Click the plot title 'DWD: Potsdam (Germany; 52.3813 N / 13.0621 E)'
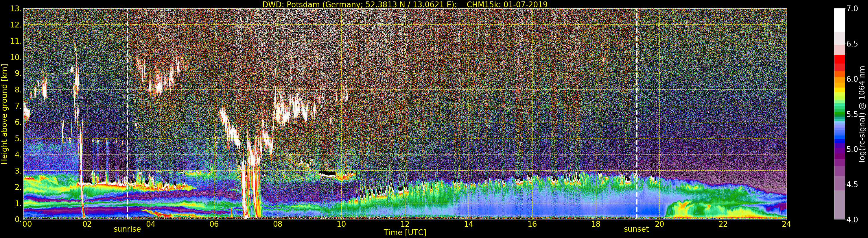Image resolution: width=868 pixels, height=238 pixels. coord(360,4)
